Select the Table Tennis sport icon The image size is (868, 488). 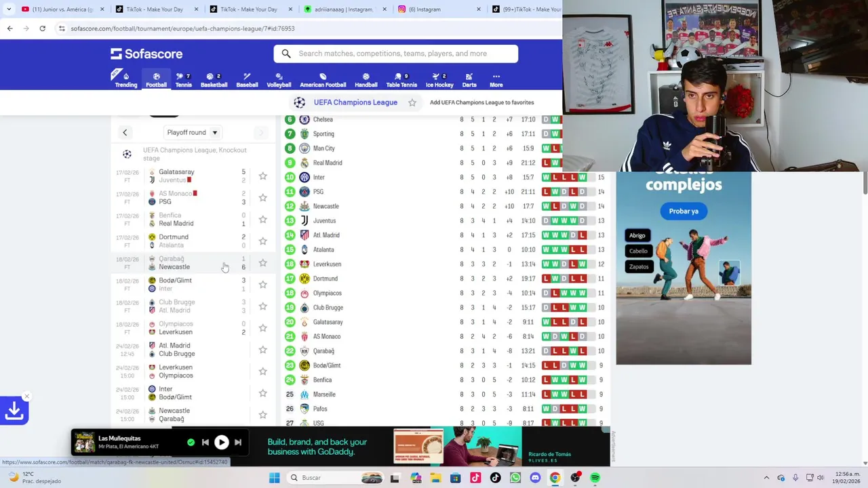pyautogui.click(x=401, y=79)
